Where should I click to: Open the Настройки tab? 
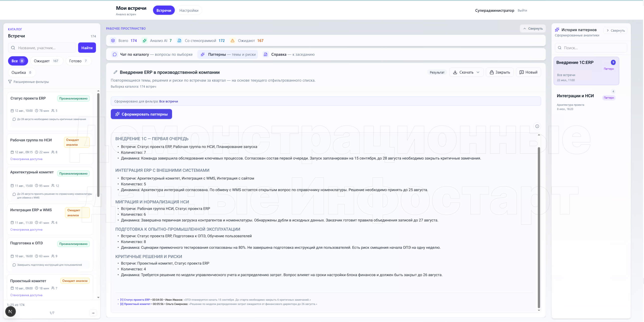point(189,10)
